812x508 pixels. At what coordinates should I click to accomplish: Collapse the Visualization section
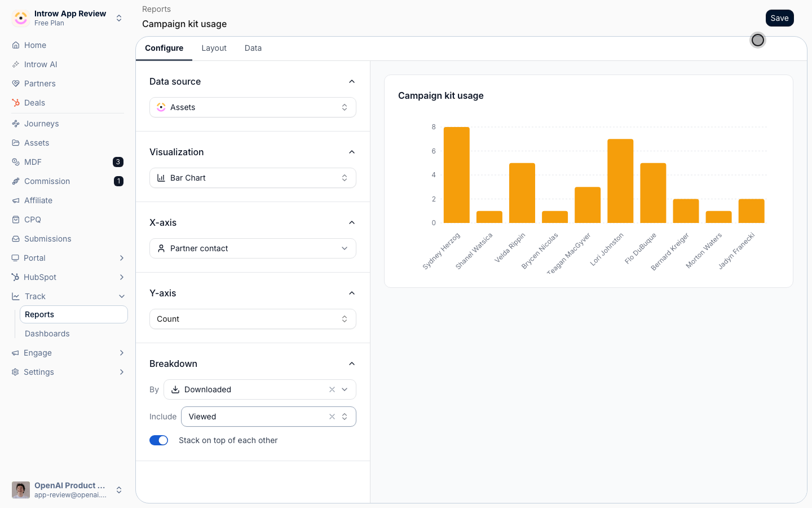pyautogui.click(x=352, y=152)
